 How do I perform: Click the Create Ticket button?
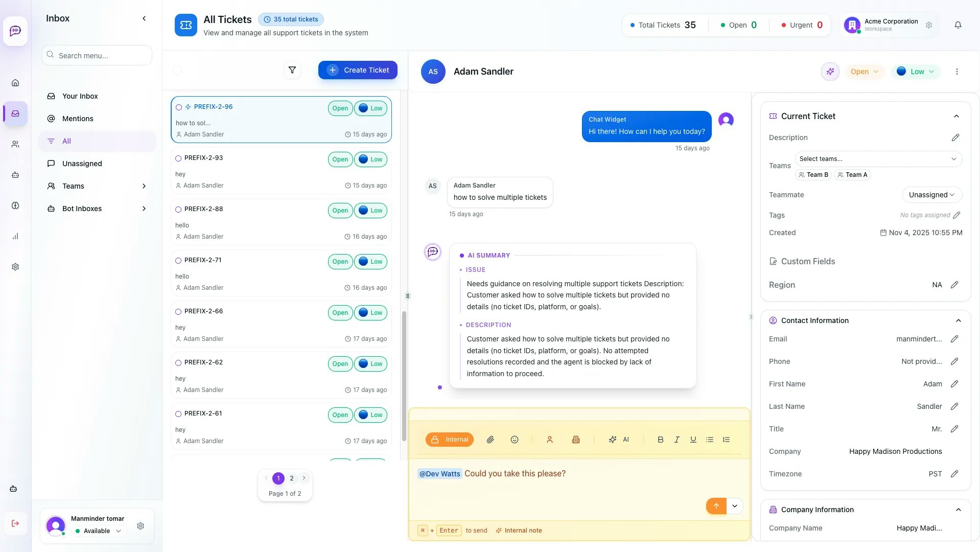(358, 70)
